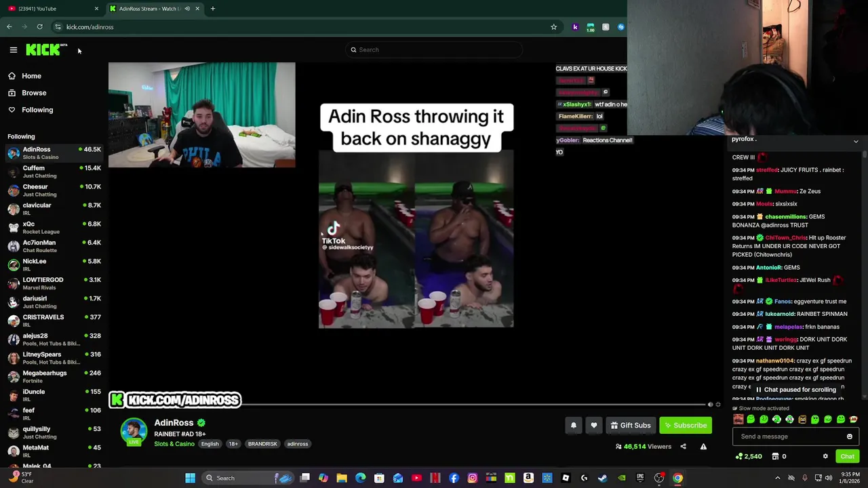Open iDuncle channel in following list

(54, 395)
